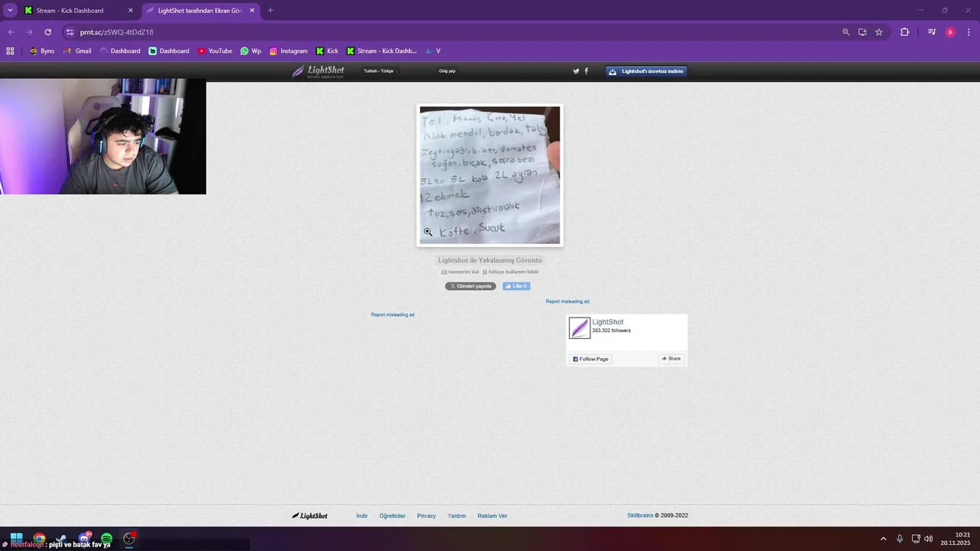Click Share in LightShot Facebook widget
Viewport: 980px width, 551px height.
[671, 359]
